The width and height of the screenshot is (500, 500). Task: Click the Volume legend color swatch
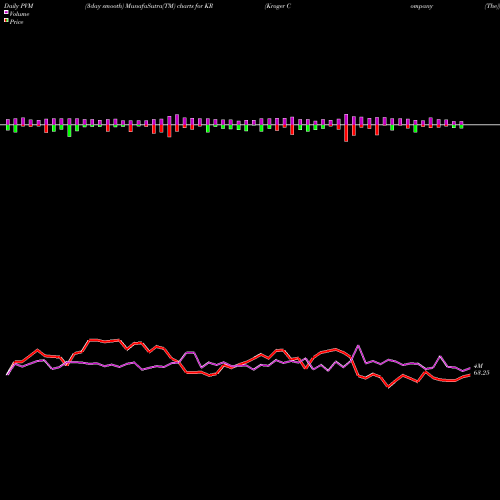point(6,12)
